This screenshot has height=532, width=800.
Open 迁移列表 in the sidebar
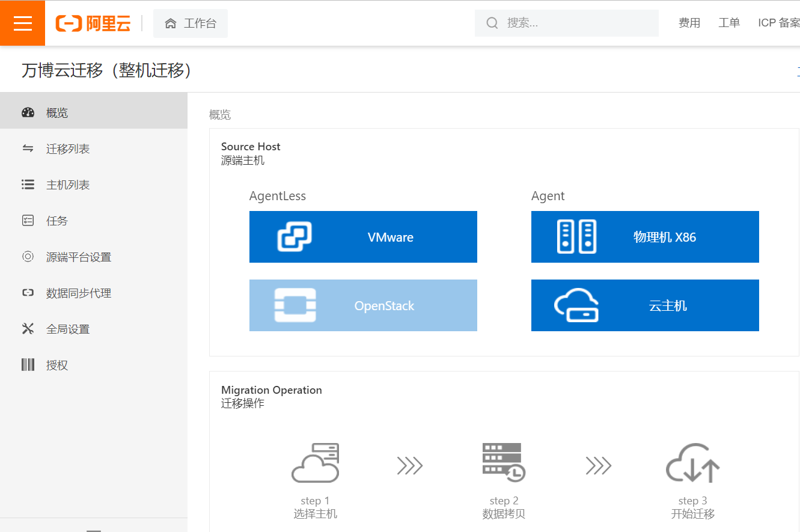[94, 148]
